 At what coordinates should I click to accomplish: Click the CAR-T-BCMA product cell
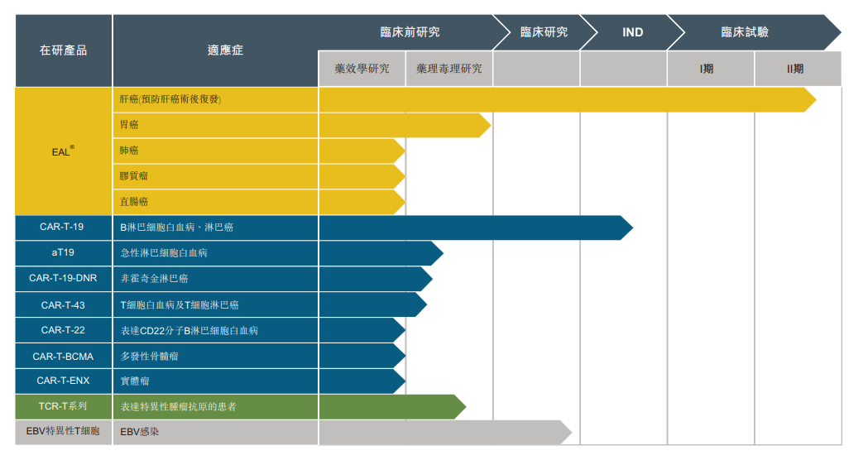pos(64,356)
